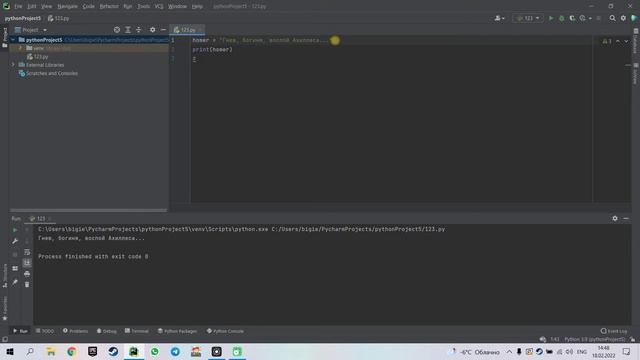Image resolution: width=640 pixels, height=360 pixels.
Task: Open Run panel settings gear
Action: coord(615,218)
